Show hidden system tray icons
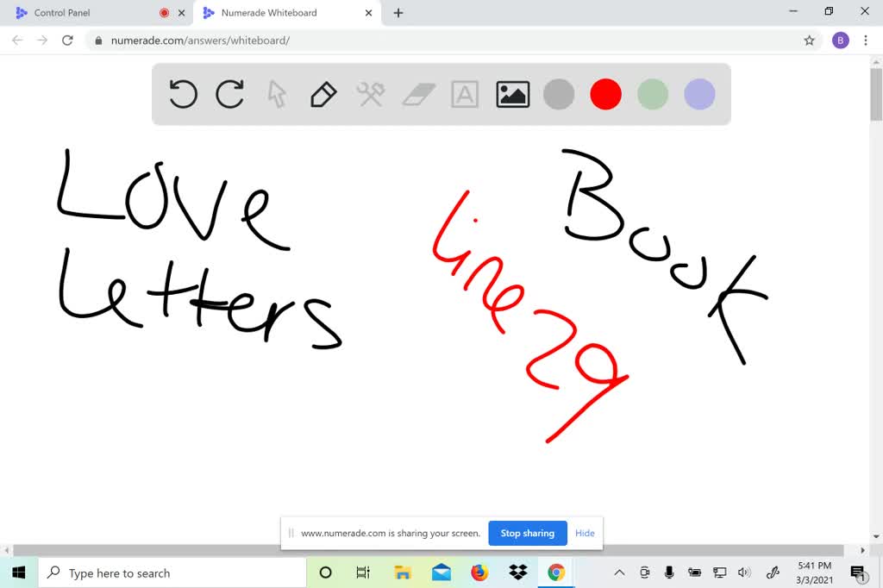This screenshot has height=588, width=883. point(619,572)
